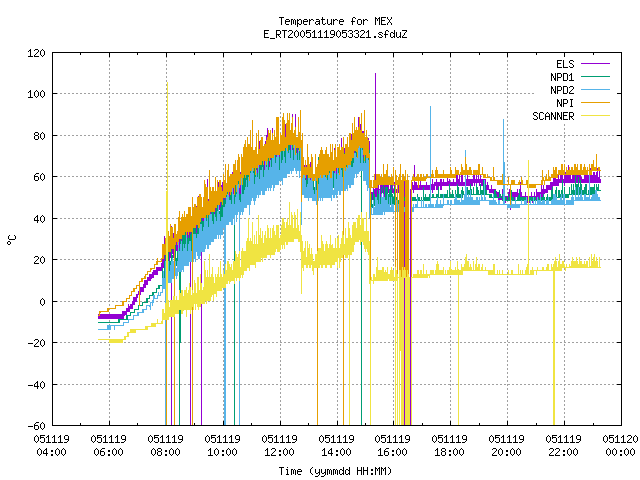This screenshot has height=480, width=640.
Task: Click the ELS legend label
Action: (565, 64)
